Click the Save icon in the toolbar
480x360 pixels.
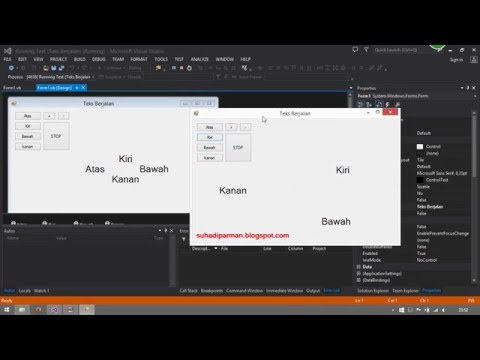click(x=53, y=68)
